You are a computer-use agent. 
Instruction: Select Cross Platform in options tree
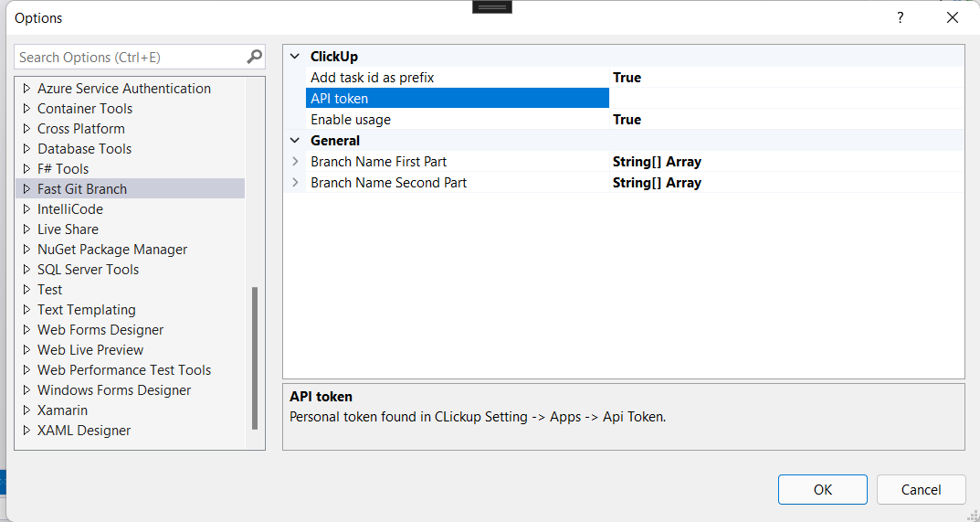tap(81, 129)
